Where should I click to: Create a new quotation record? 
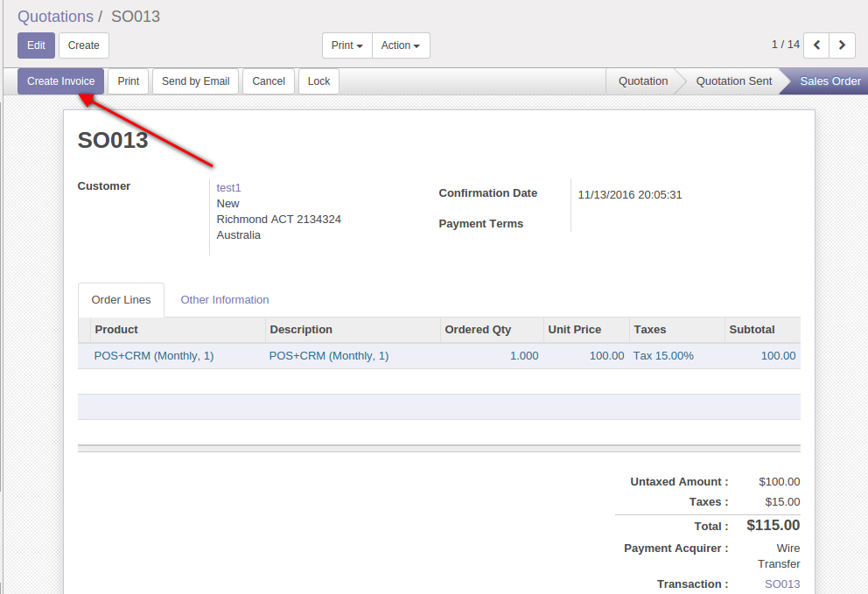pos(84,45)
